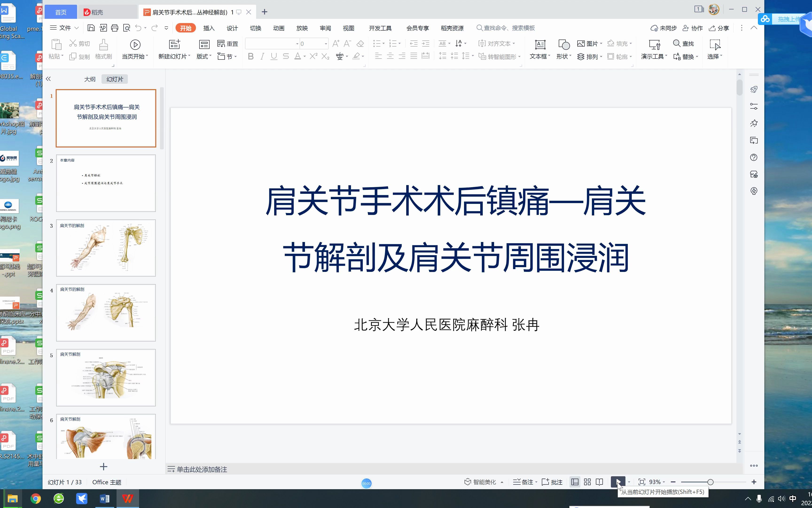Click the Redo arrow icon
The width and height of the screenshot is (812, 508).
click(154, 28)
